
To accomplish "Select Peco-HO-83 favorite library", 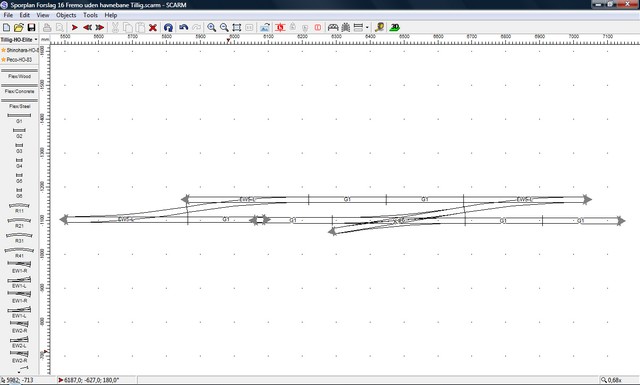I will coord(19,60).
